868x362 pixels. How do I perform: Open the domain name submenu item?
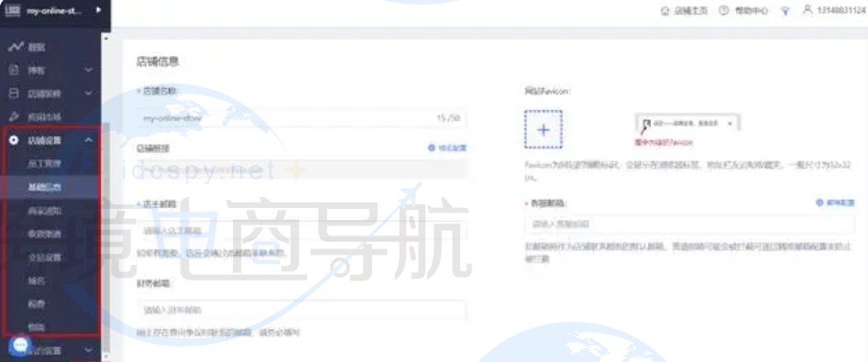(36, 280)
